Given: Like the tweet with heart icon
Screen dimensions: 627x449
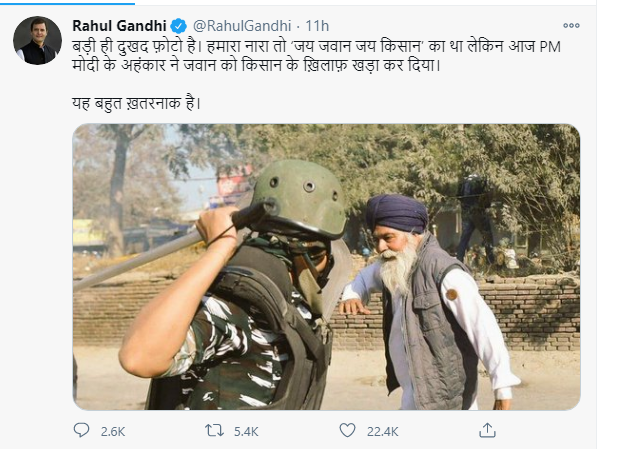Looking at the screenshot, I should [x=347, y=430].
